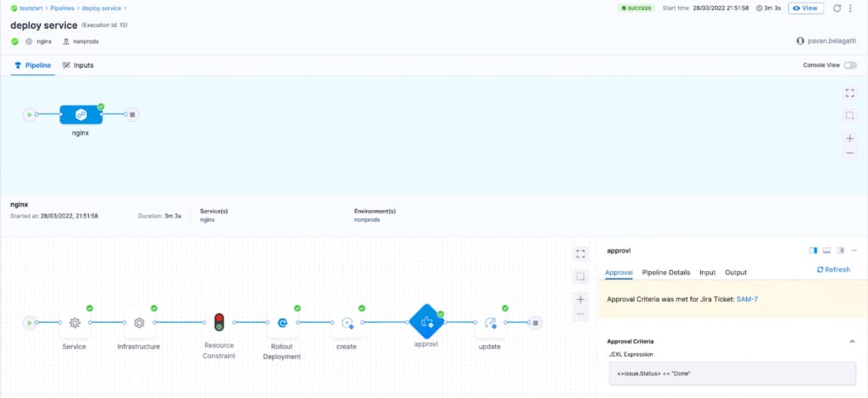Image resolution: width=868 pixels, height=398 pixels.
Task: Zoom out on the stage canvas
Action: click(849, 153)
